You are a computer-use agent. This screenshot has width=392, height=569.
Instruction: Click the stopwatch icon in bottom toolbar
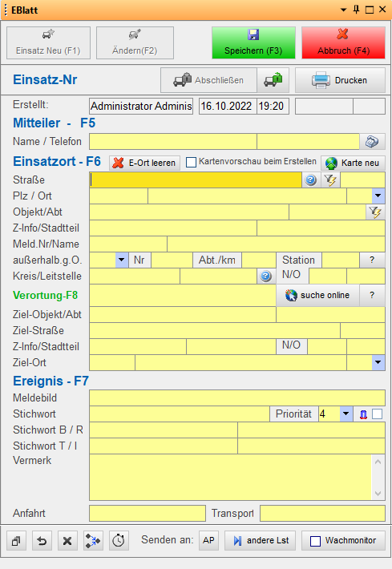pyautogui.click(x=119, y=541)
